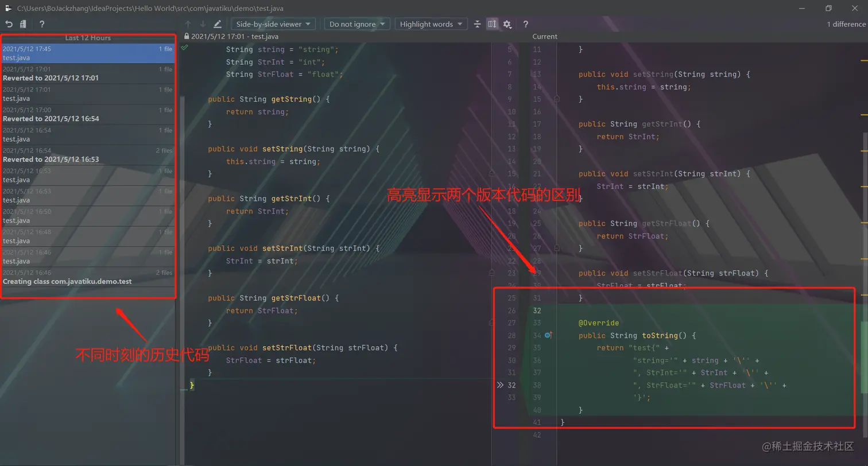Click the lock icon beside revision timestamp
The height and width of the screenshot is (466, 868).
click(186, 36)
